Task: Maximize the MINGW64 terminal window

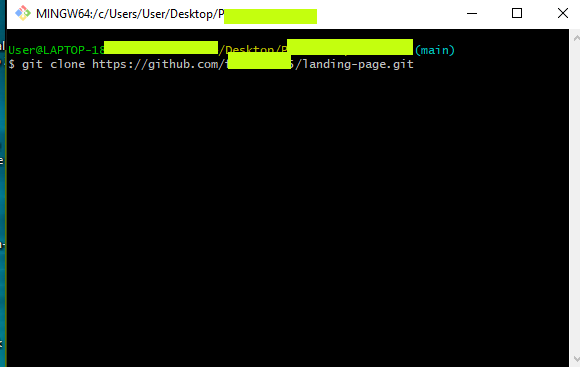Action: [517, 14]
